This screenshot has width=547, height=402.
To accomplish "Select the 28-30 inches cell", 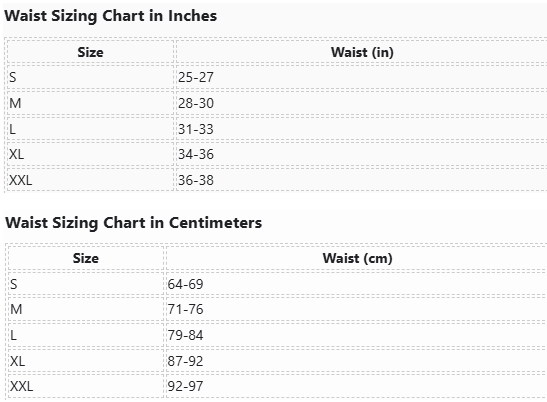I will (x=196, y=103).
